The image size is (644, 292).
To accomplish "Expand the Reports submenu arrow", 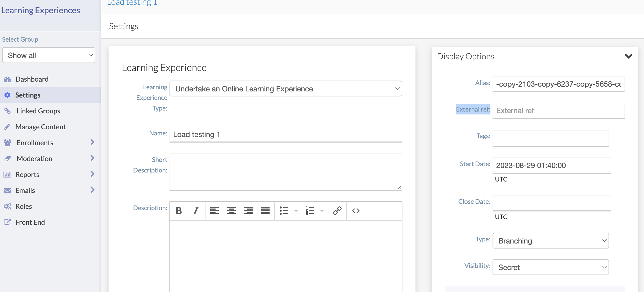I will click(92, 174).
